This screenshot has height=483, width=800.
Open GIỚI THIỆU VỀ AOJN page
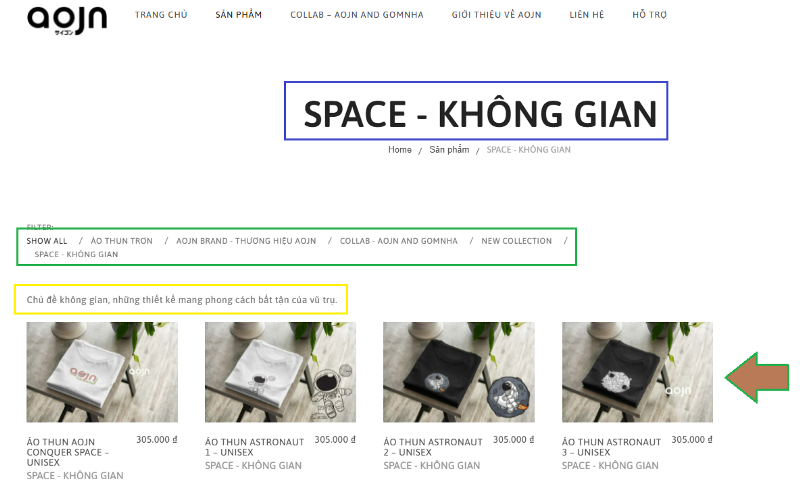pyautogui.click(x=496, y=15)
